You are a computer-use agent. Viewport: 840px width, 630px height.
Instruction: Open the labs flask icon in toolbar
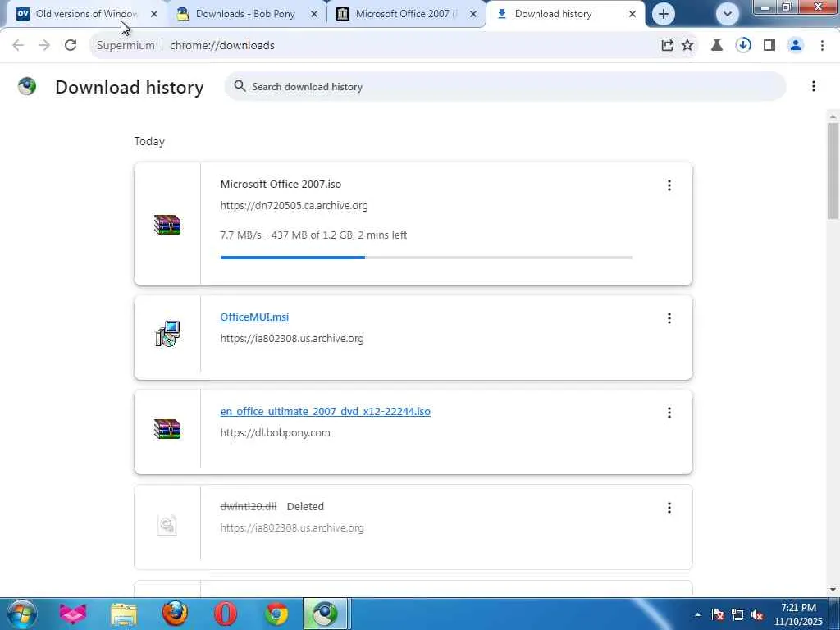tap(717, 46)
